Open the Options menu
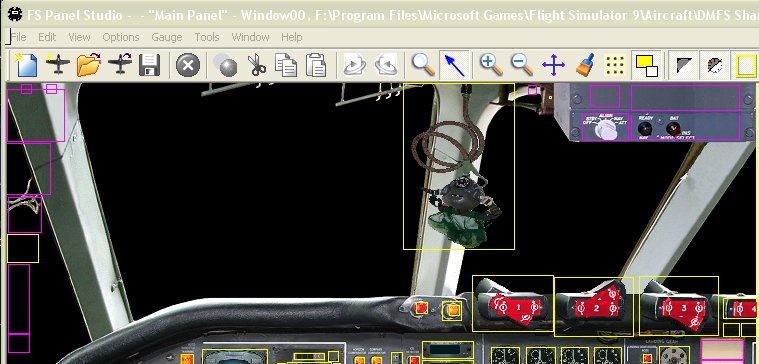This screenshot has height=364, width=759. coord(121,37)
